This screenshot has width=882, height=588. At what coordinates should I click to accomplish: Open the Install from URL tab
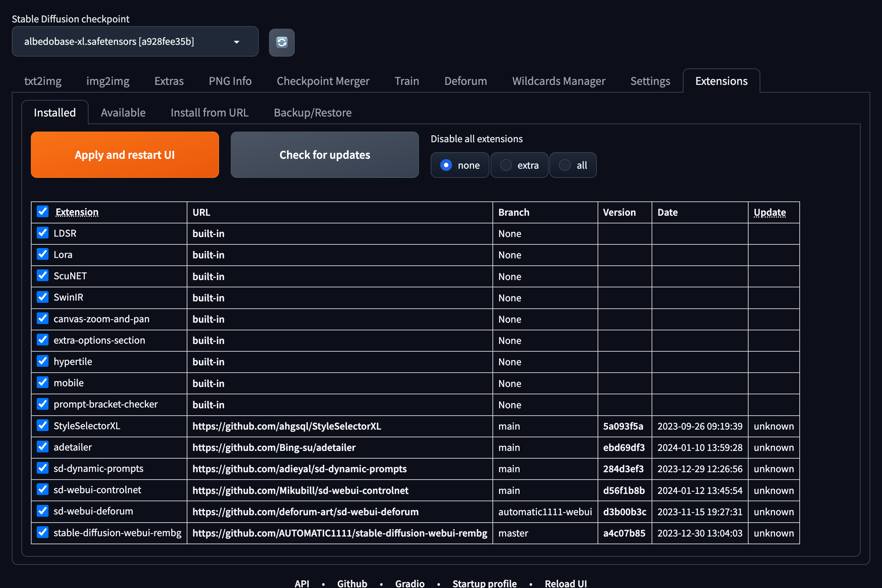click(x=209, y=112)
